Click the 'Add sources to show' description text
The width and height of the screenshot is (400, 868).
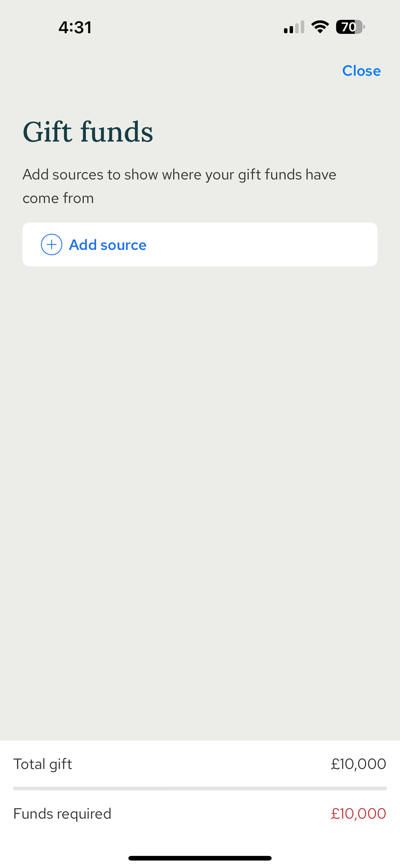(x=179, y=174)
